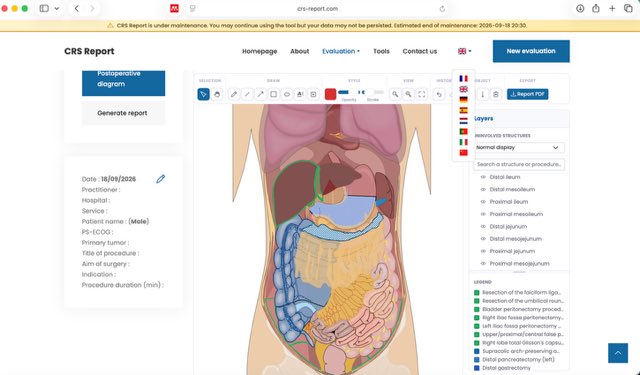Switch language to Italian flag

[x=463, y=142]
